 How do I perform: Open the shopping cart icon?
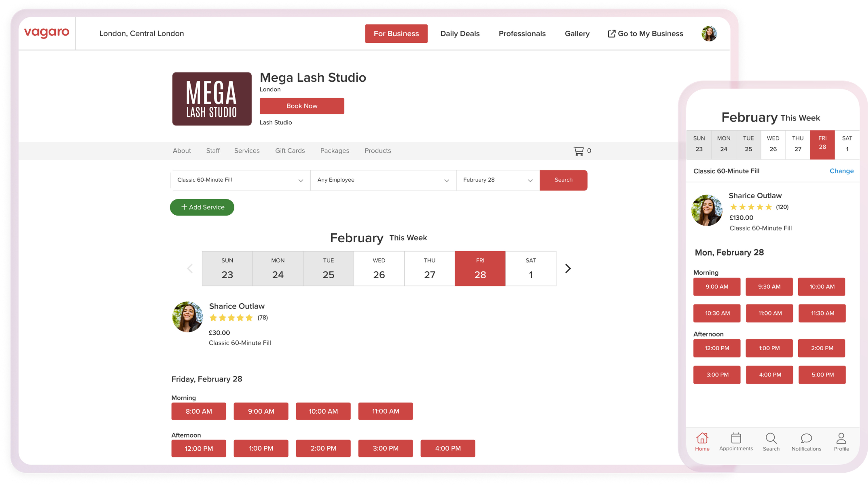[x=578, y=151]
